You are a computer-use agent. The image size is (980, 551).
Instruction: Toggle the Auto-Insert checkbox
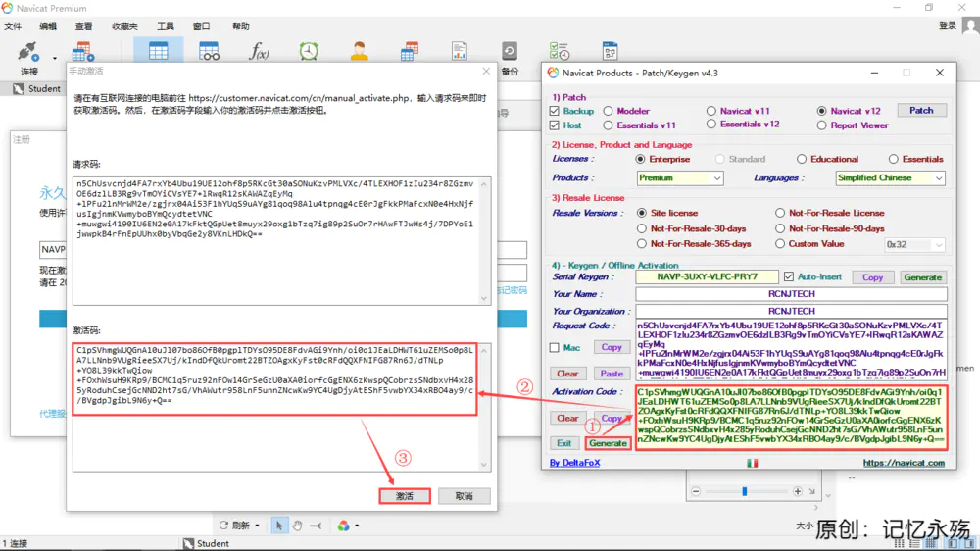click(789, 276)
